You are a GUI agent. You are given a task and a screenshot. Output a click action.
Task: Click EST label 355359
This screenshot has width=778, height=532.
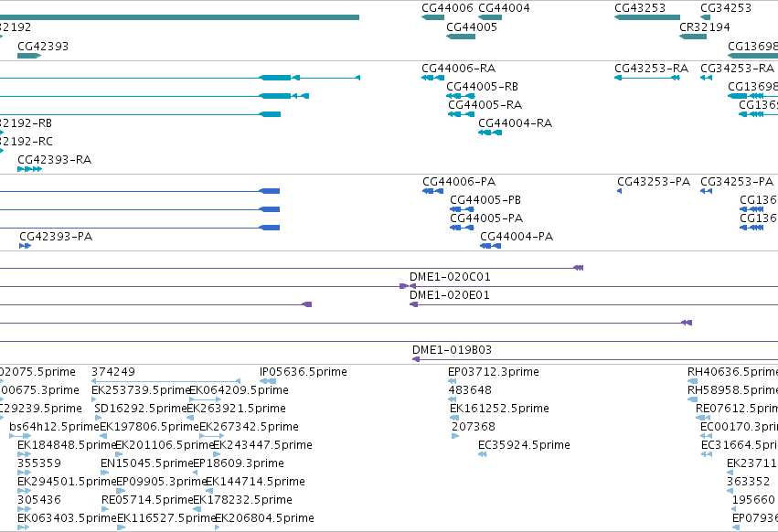pyautogui.click(x=38, y=464)
